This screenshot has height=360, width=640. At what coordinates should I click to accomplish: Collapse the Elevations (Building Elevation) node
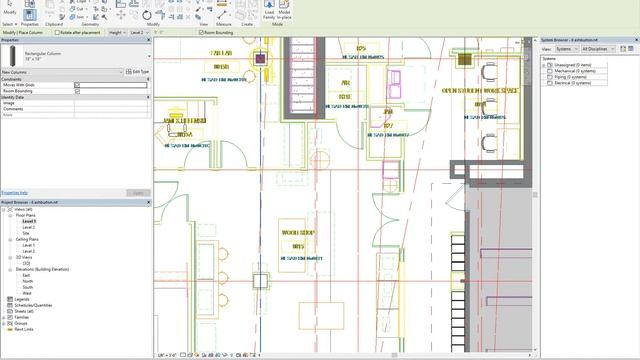(x=10, y=269)
